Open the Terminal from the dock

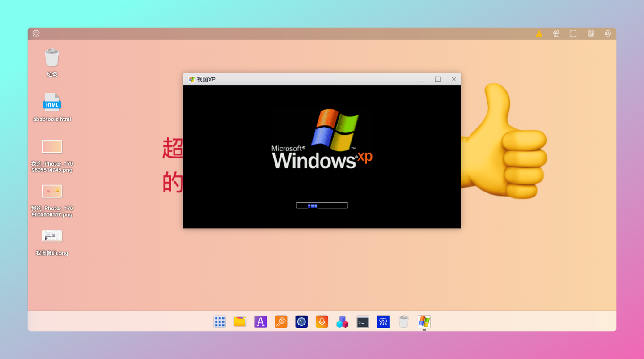(362, 321)
